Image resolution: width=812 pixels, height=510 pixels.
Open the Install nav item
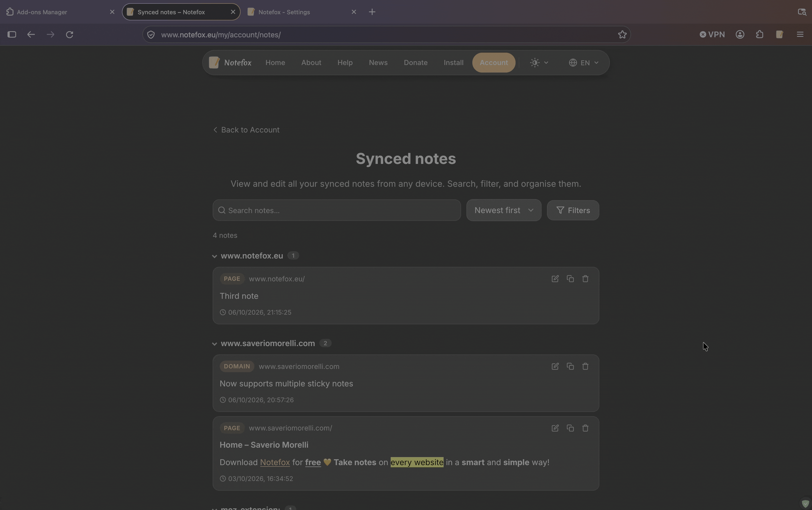[453, 63]
